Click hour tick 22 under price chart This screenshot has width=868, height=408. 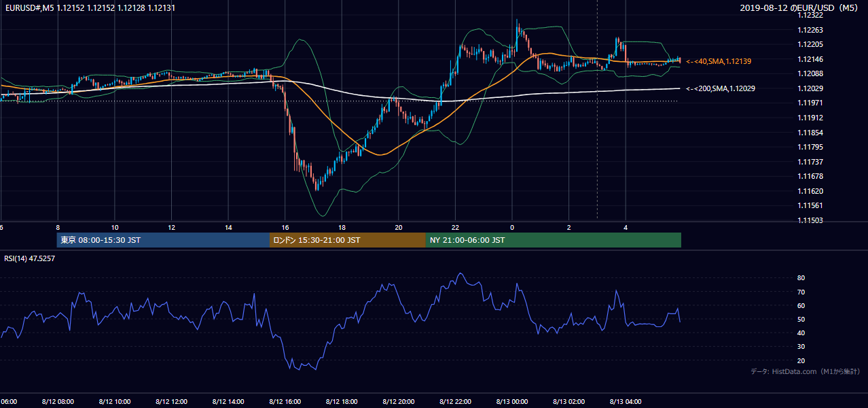click(x=455, y=228)
